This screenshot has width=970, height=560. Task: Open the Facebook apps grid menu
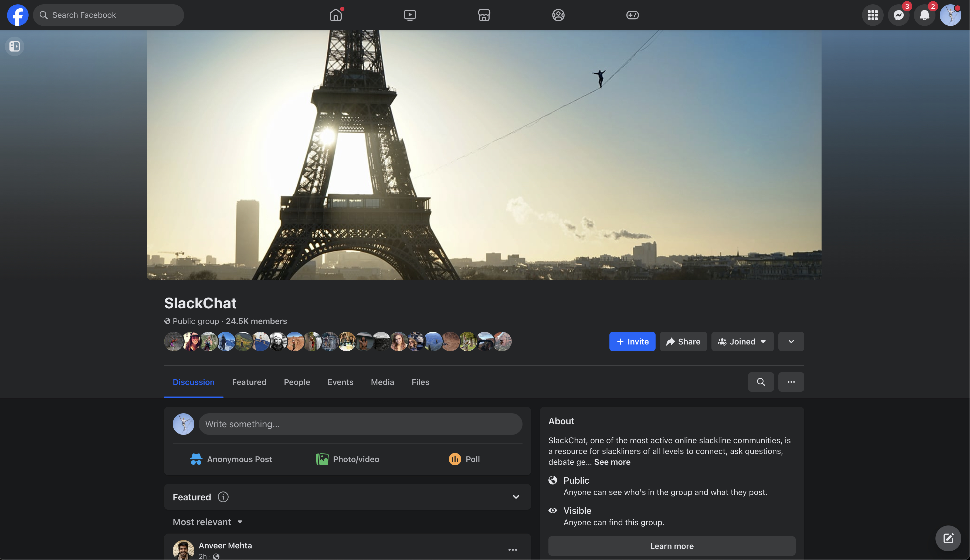tap(872, 15)
